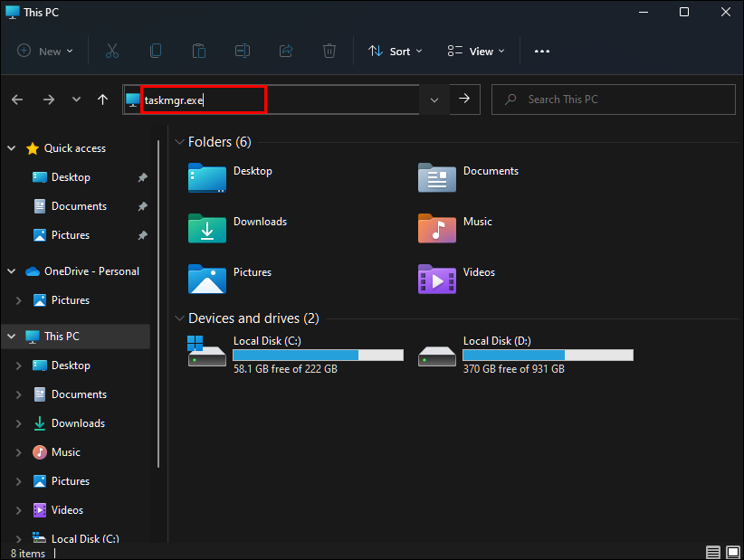The image size is (744, 560).
Task: Switch to details view in status bar
Action: coord(713,552)
